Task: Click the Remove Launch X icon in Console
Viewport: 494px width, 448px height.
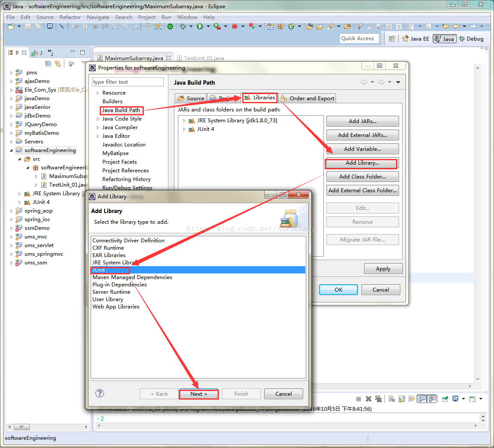Action: click(x=368, y=399)
